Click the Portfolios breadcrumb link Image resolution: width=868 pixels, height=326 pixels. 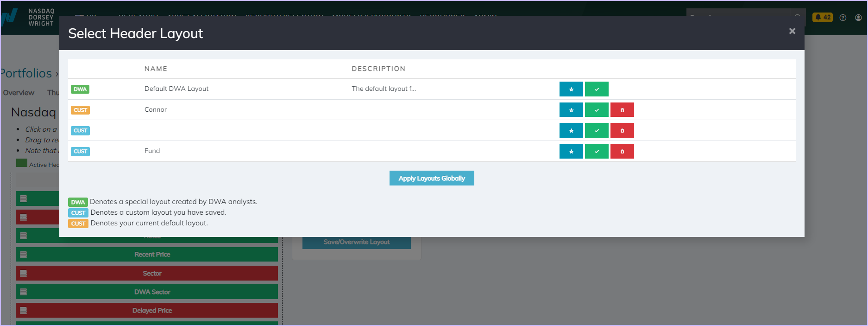tap(26, 73)
